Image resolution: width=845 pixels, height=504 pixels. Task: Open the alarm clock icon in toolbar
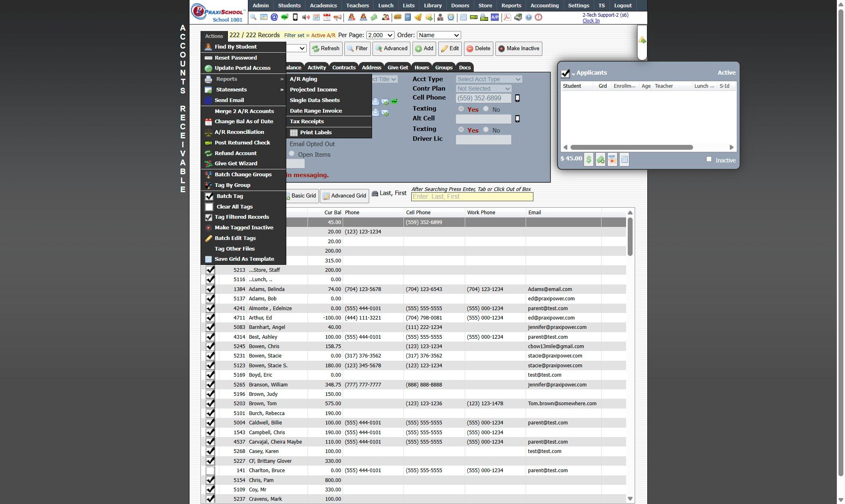[x=450, y=17]
